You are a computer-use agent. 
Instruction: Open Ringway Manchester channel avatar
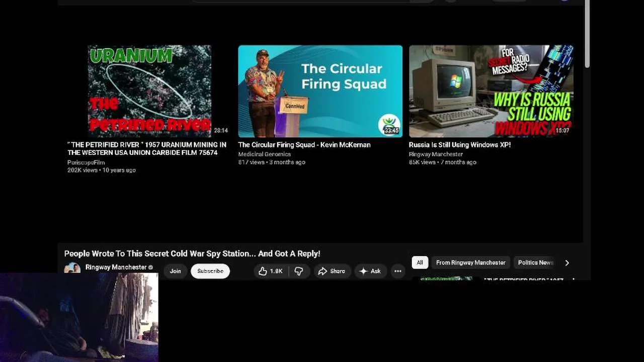[x=72, y=268]
